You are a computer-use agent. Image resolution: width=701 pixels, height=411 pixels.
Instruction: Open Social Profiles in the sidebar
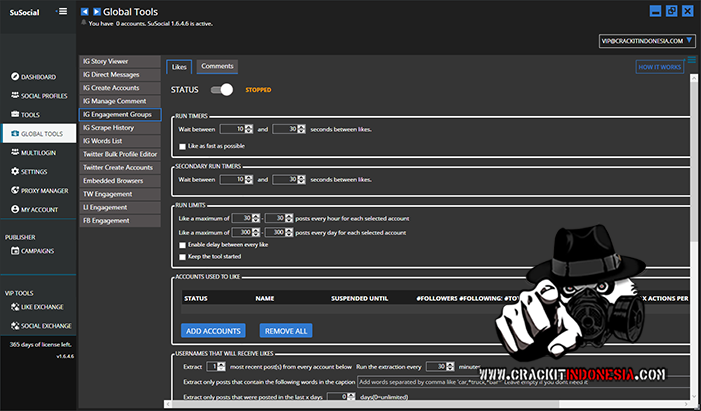click(x=44, y=95)
